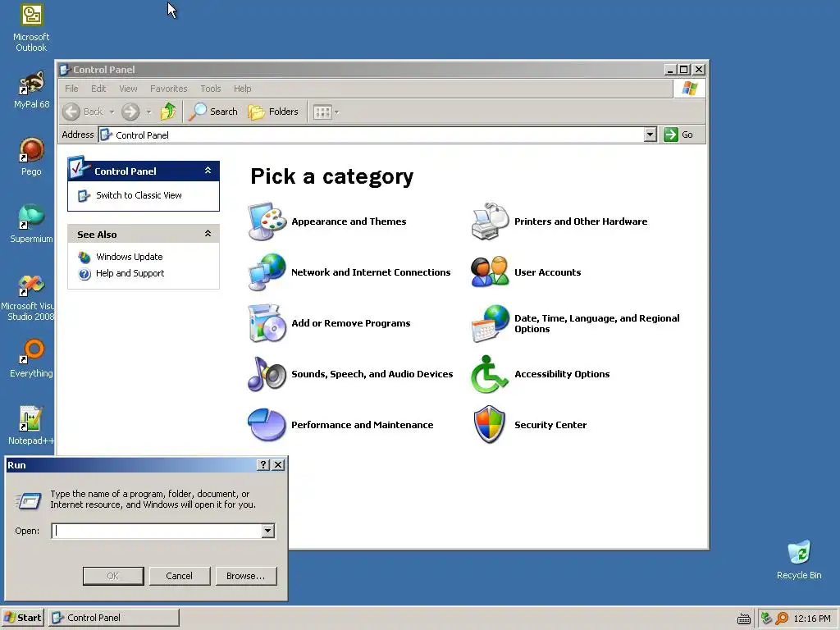Click the Search magnifier toolbar button

[213, 112]
